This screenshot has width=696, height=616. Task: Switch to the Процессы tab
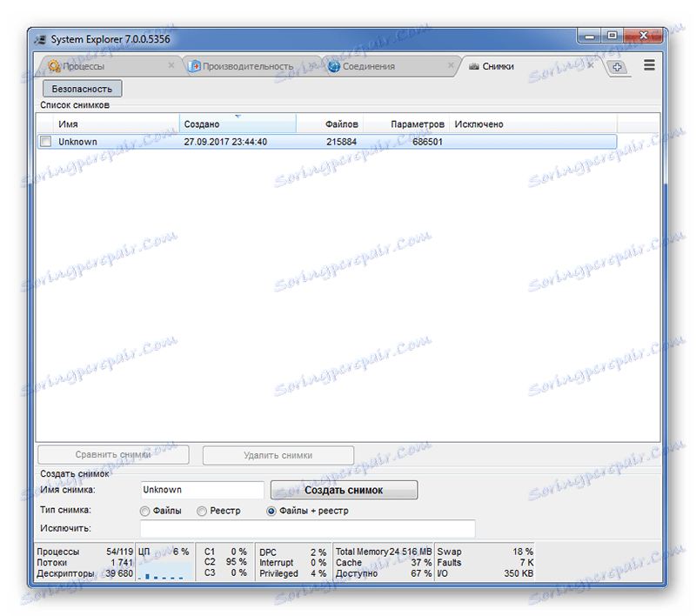[109, 66]
